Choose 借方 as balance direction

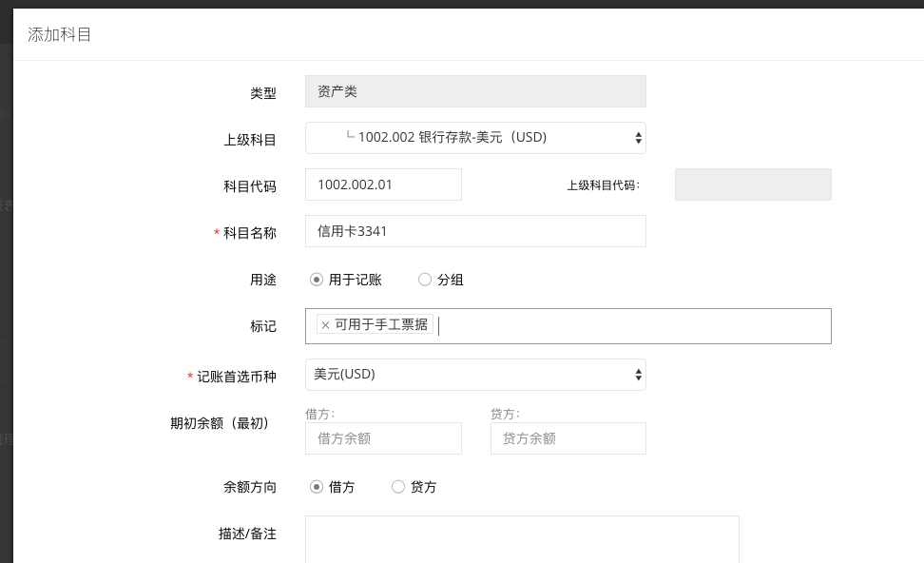317,487
